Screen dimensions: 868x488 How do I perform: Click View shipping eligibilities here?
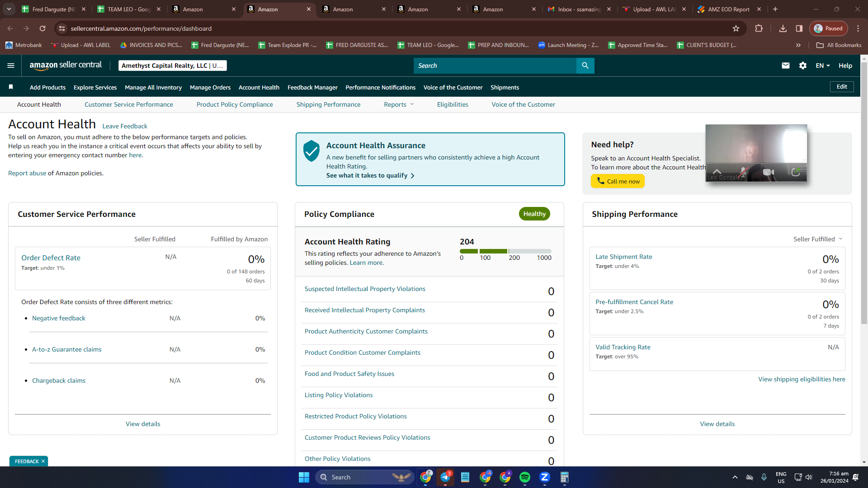coord(802,379)
